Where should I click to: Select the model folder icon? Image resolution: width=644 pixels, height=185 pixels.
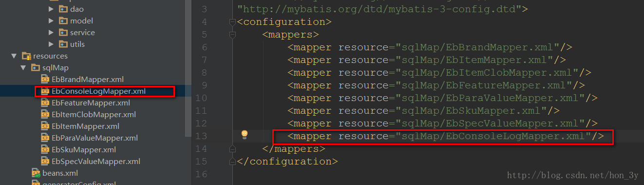(63, 21)
